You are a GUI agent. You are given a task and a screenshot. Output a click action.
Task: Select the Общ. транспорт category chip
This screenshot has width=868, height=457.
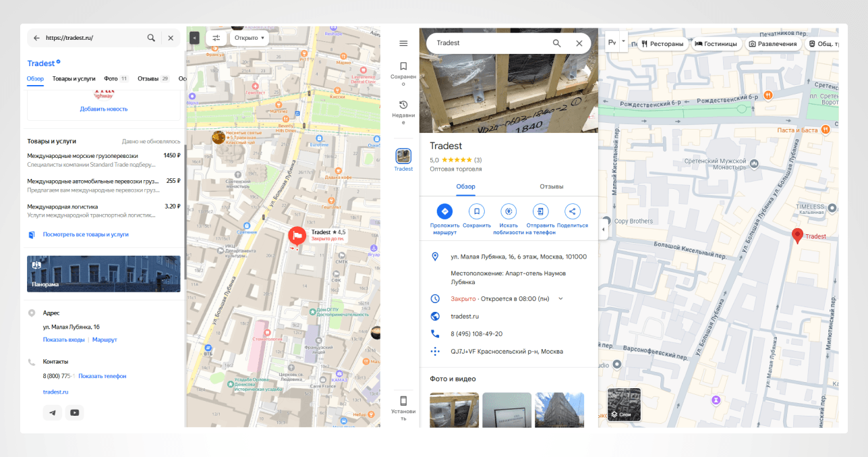click(823, 44)
